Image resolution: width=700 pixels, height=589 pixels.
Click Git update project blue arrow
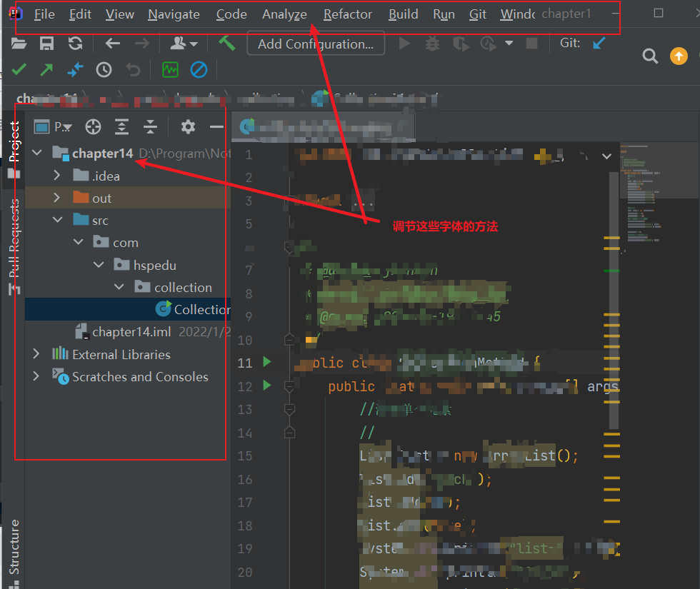pos(599,44)
